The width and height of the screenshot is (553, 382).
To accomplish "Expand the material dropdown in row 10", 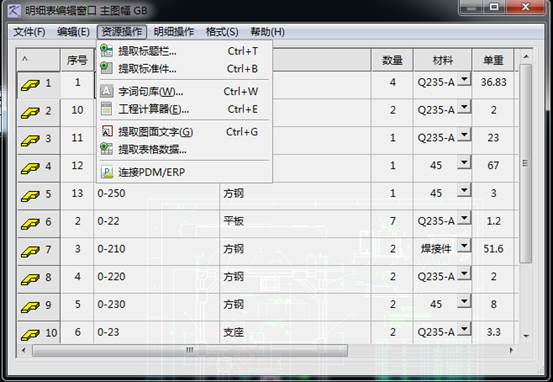I will (x=464, y=329).
